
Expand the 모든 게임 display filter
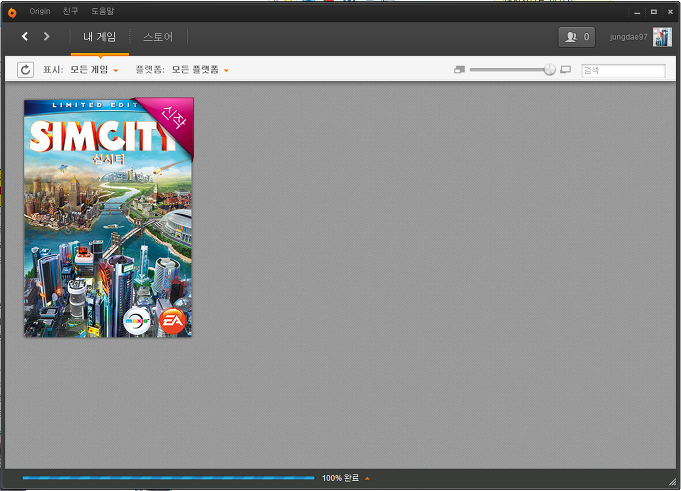click(x=94, y=69)
